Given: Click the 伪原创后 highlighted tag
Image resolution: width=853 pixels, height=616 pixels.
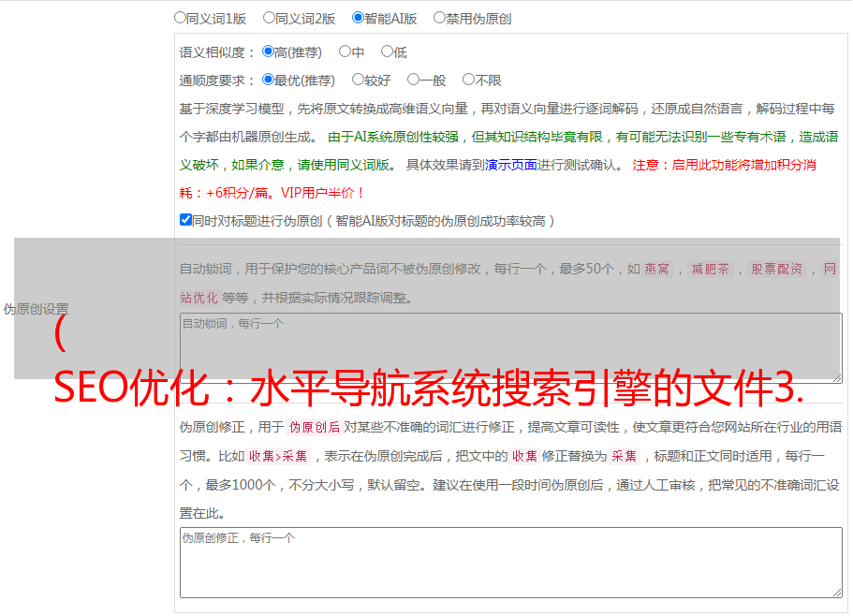Looking at the screenshot, I should (x=315, y=427).
